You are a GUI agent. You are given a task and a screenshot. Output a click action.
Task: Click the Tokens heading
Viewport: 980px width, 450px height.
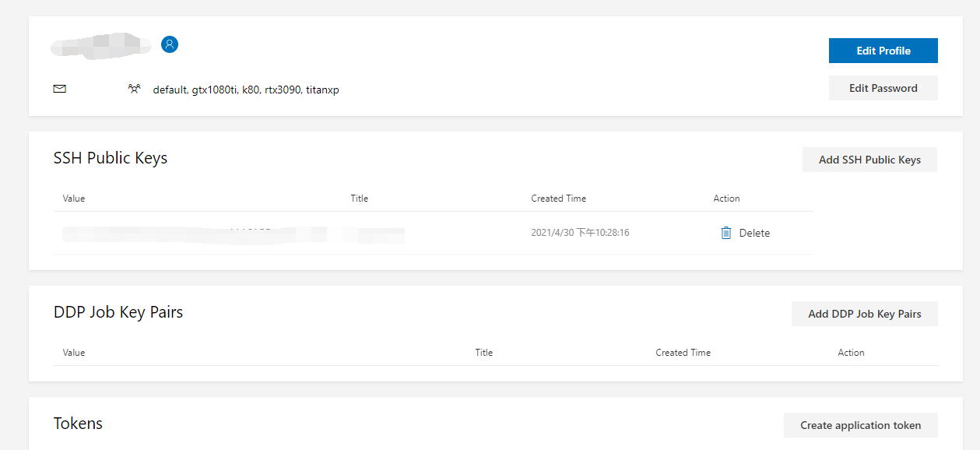coord(78,424)
